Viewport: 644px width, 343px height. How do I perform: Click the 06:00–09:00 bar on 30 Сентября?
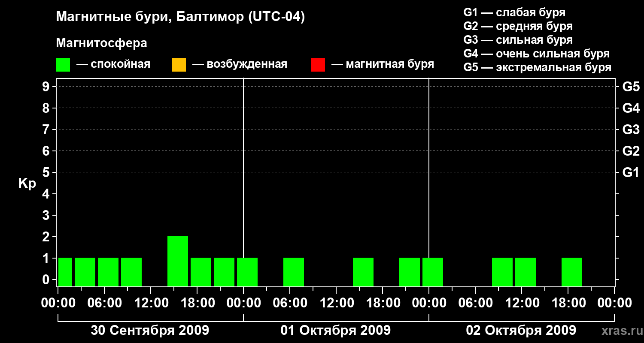coord(108,272)
